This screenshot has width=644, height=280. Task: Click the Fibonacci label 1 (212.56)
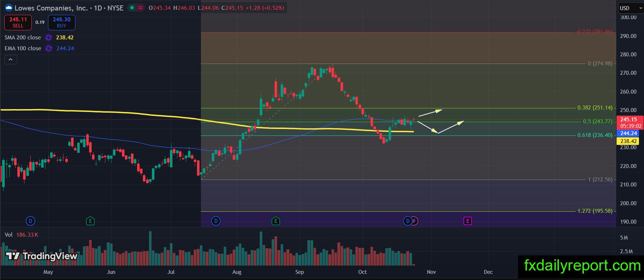coord(600,180)
